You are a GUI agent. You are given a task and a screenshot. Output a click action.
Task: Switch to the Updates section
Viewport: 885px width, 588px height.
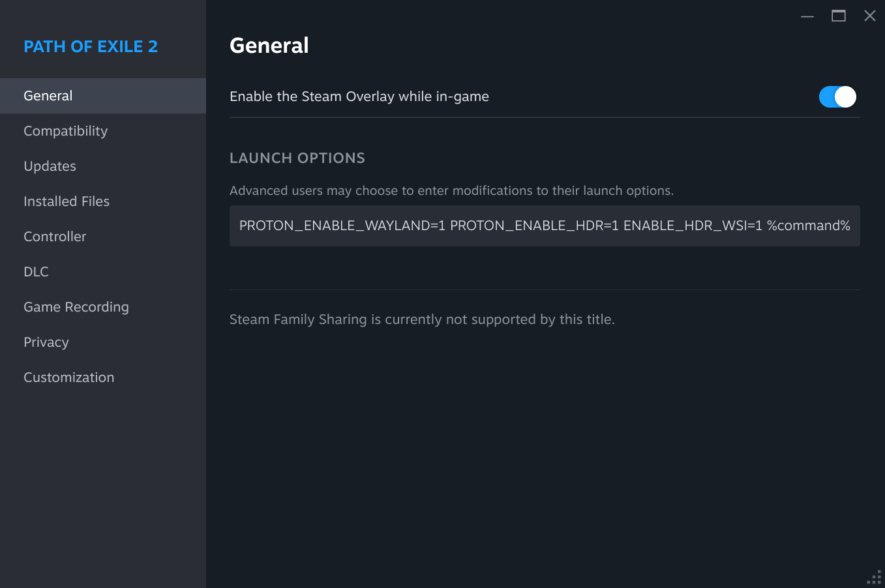[50, 166]
